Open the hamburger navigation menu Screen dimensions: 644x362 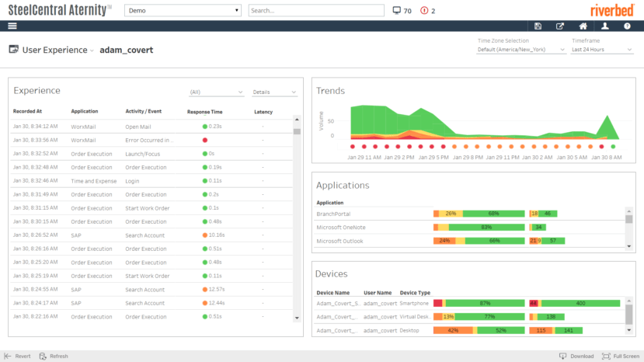point(12,26)
